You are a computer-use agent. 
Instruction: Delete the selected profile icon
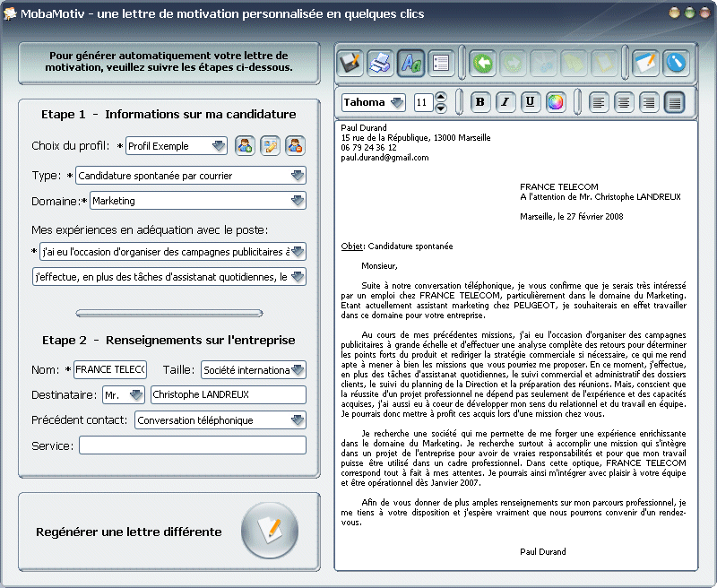pos(296,146)
